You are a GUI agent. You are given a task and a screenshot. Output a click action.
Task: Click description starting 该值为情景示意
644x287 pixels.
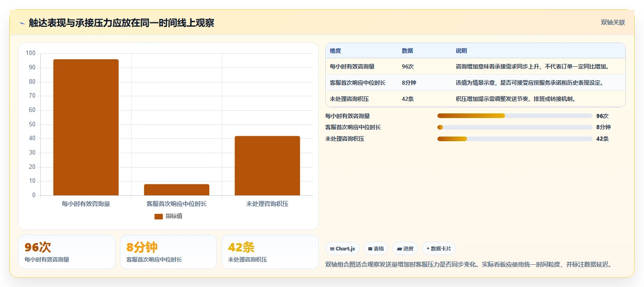pyautogui.click(x=530, y=83)
